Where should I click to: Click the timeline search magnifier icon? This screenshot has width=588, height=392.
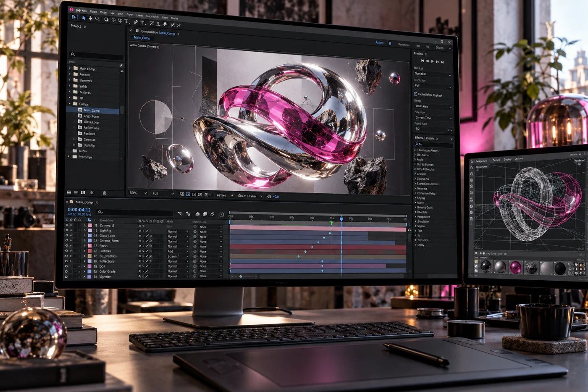(100, 212)
